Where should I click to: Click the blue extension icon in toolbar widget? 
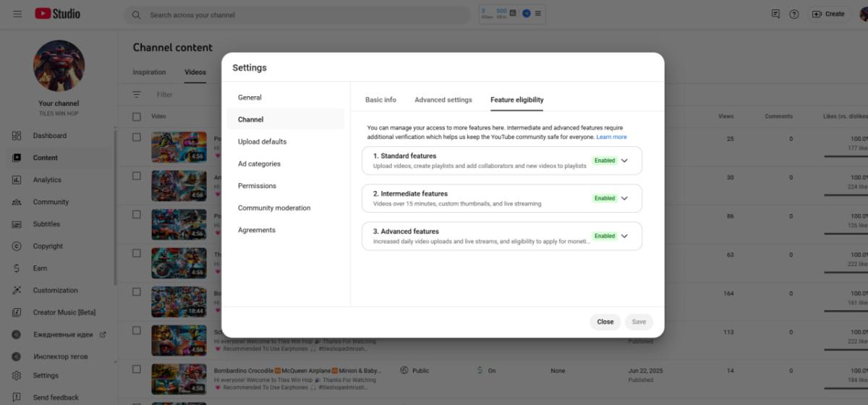(526, 13)
